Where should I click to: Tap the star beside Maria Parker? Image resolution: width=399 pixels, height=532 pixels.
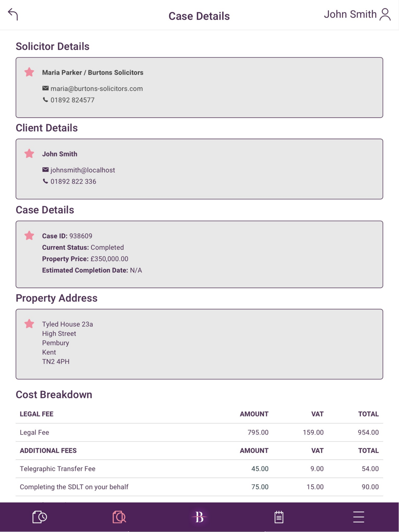point(29,72)
